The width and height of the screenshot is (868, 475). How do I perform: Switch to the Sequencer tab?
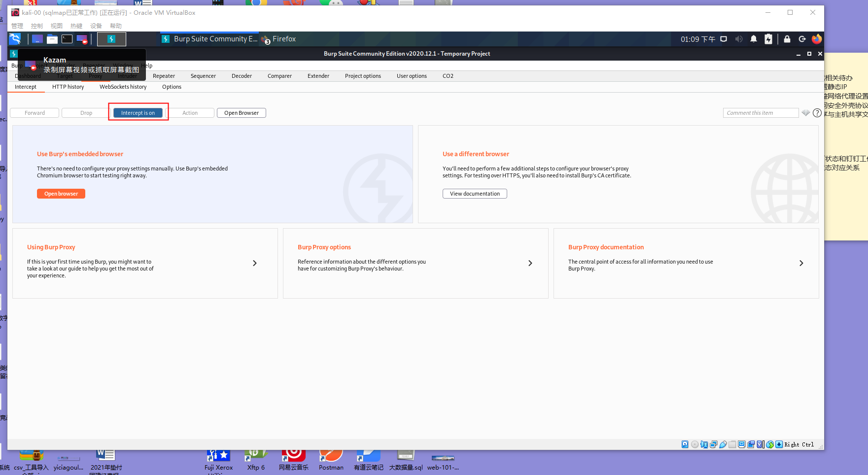(203, 76)
